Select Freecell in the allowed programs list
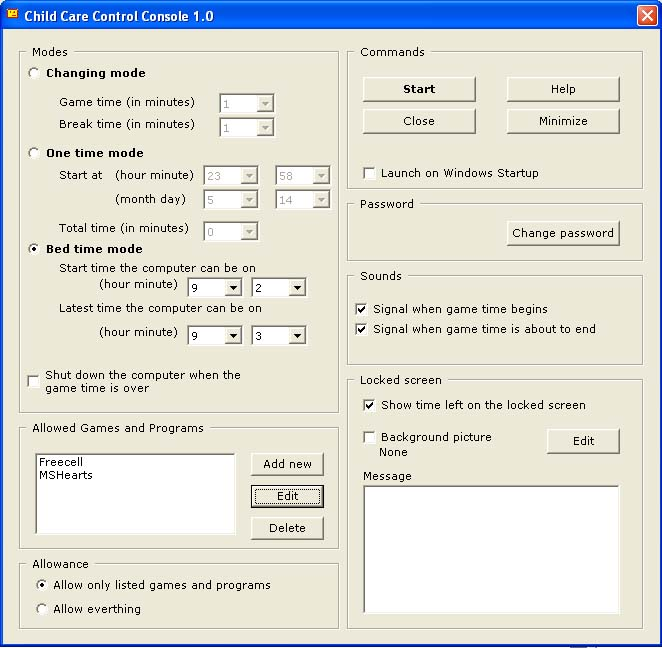 (61, 462)
